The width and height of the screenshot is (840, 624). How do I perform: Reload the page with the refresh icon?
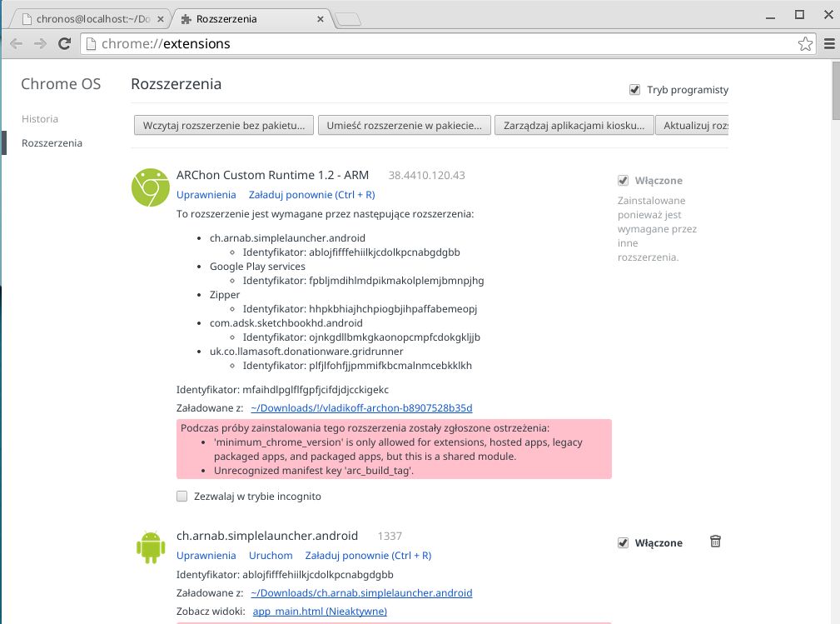coord(64,43)
